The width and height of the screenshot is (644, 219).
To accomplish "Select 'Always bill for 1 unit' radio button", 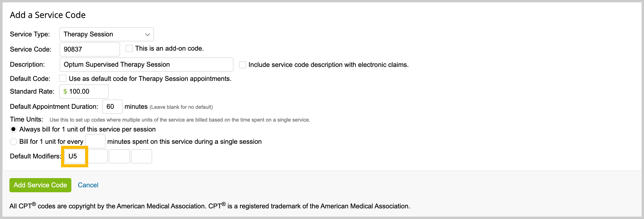I will point(13,129).
